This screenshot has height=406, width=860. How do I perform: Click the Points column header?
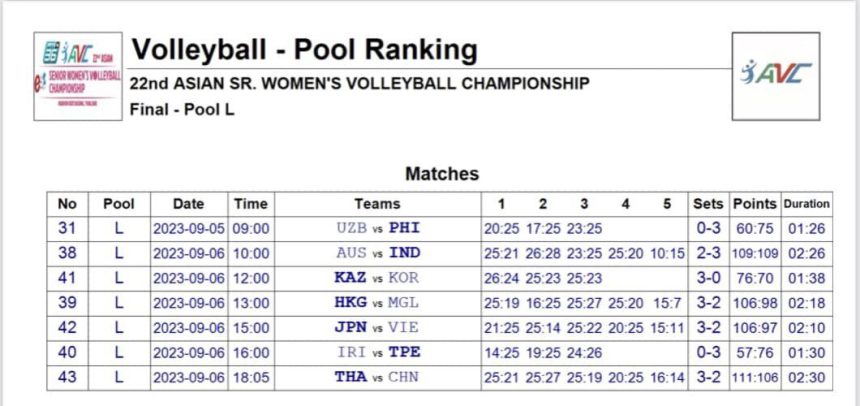[x=755, y=204]
